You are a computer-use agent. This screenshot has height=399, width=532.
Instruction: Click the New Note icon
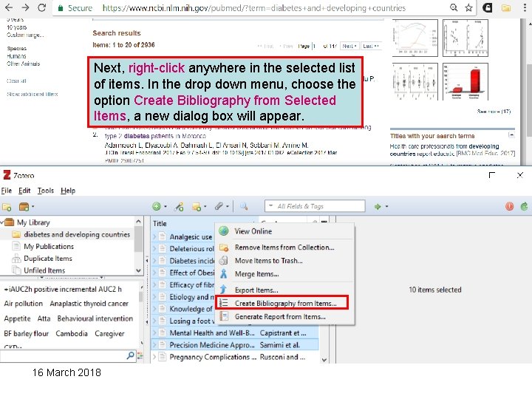[197, 207]
